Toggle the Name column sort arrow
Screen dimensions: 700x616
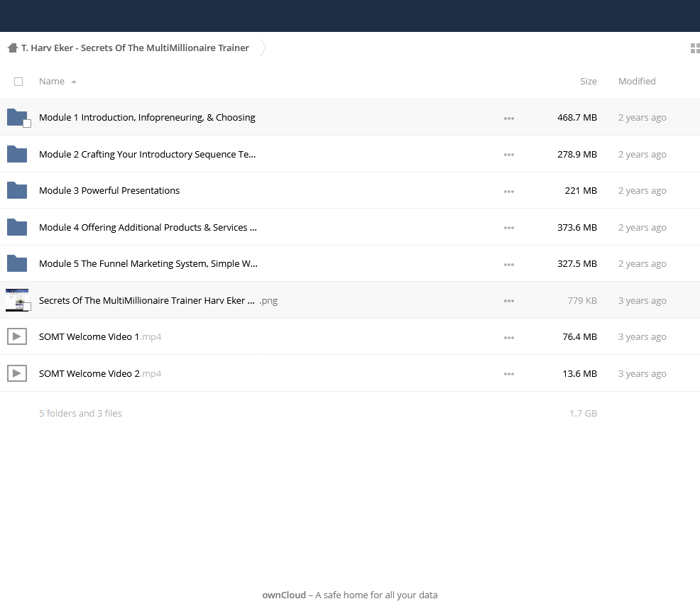[x=74, y=82]
